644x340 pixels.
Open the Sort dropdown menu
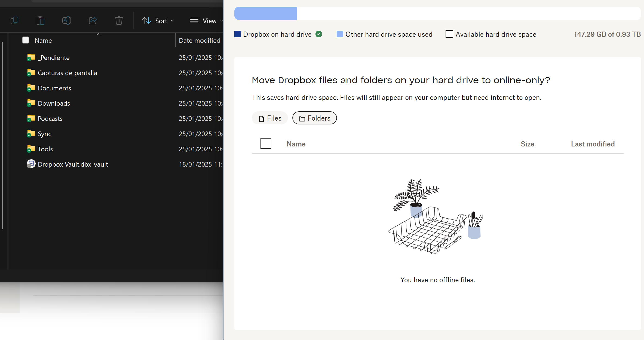tap(158, 21)
